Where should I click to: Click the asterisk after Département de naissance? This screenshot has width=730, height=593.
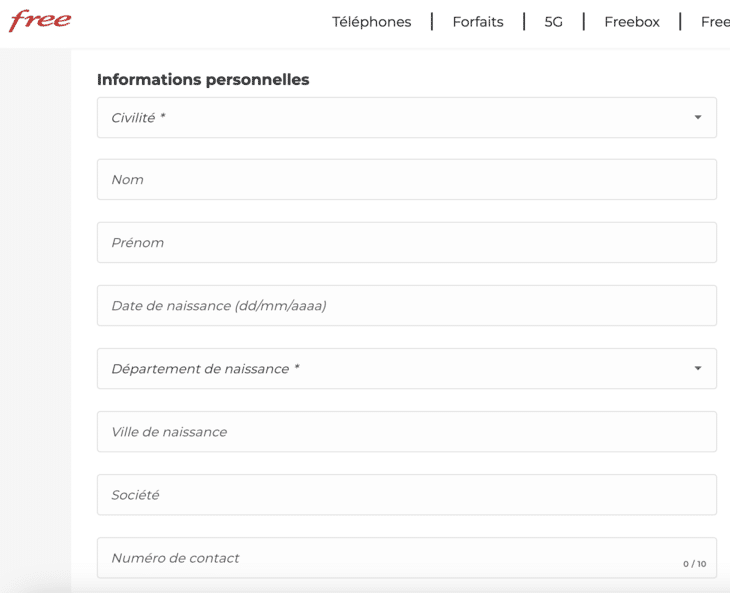click(x=296, y=368)
